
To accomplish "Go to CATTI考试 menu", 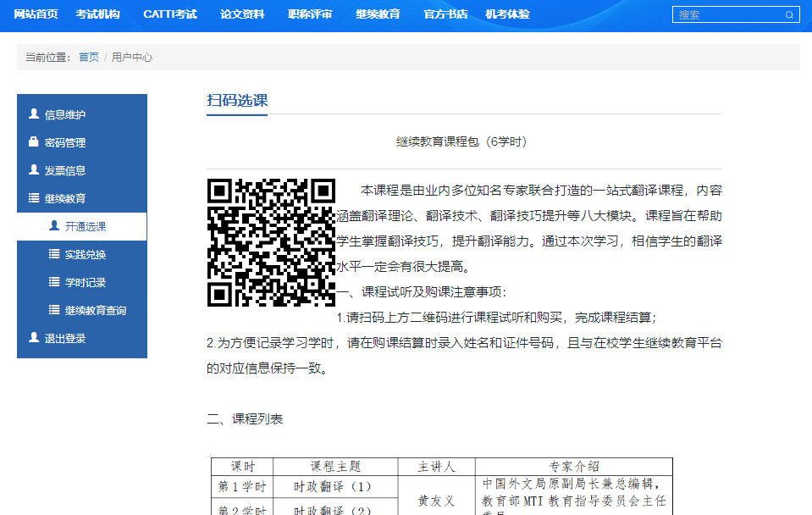I will (x=170, y=14).
